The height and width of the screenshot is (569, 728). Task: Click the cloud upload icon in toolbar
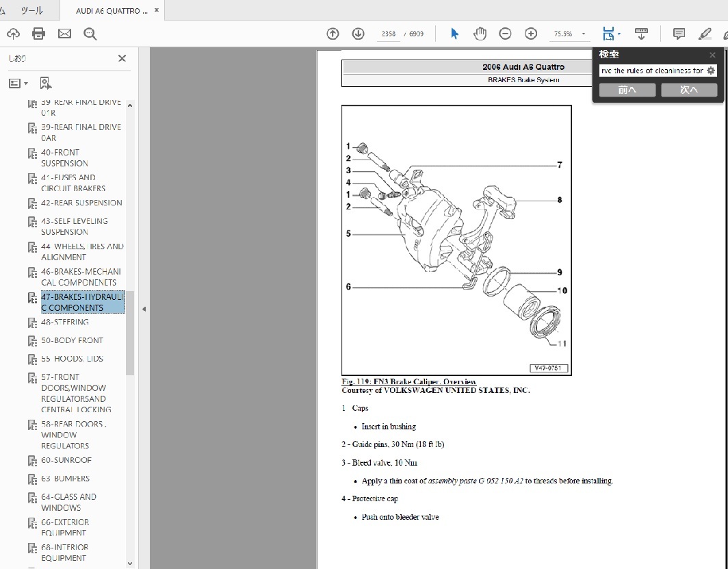pos(13,34)
